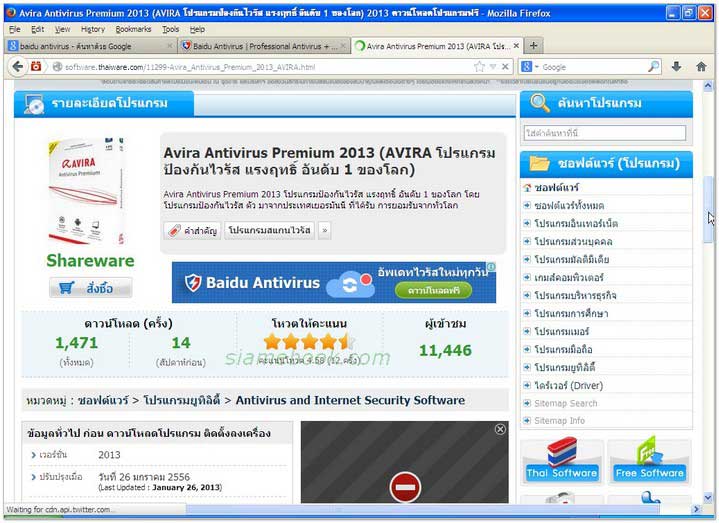
Task: Open ซอฟต์แวร์ทั้งหมด sidebar link
Action: tap(569, 205)
